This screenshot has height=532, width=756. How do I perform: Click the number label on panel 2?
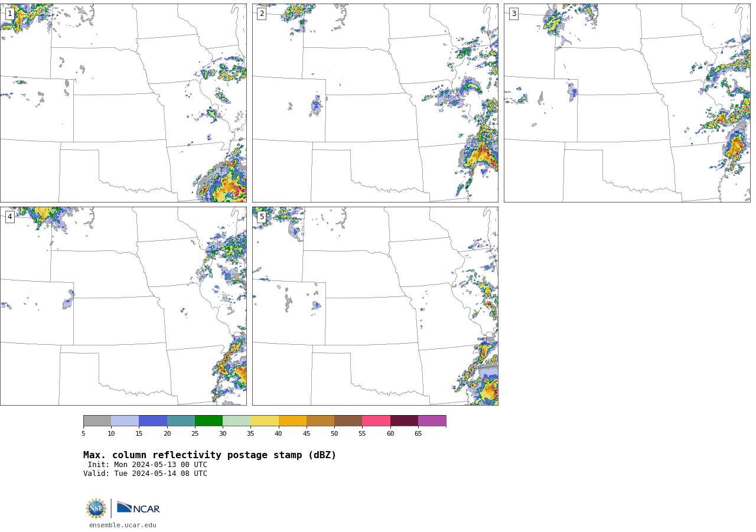coord(262,14)
